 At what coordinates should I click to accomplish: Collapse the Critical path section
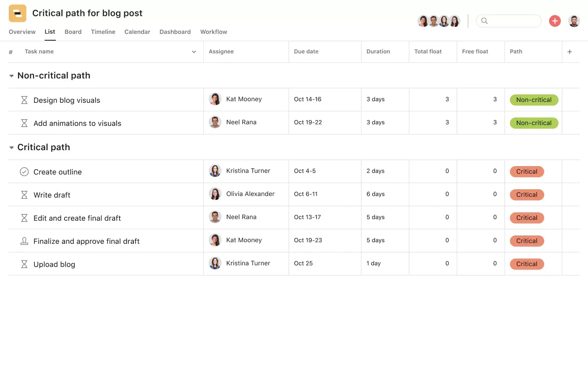pos(12,147)
